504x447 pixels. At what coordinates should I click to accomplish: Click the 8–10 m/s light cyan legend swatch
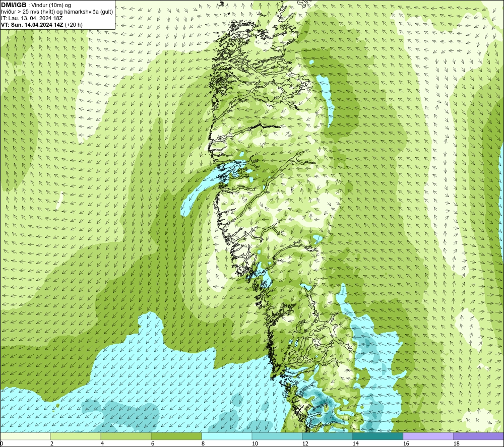click(x=227, y=436)
